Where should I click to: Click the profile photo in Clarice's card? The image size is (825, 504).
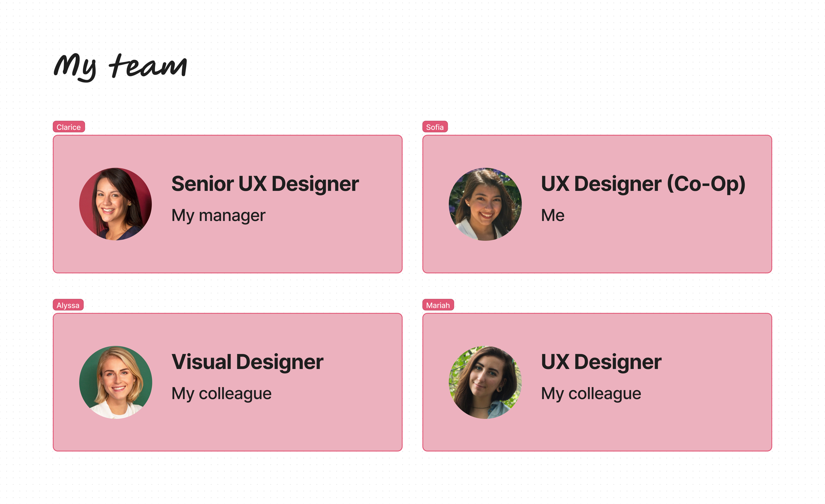tap(115, 204)
